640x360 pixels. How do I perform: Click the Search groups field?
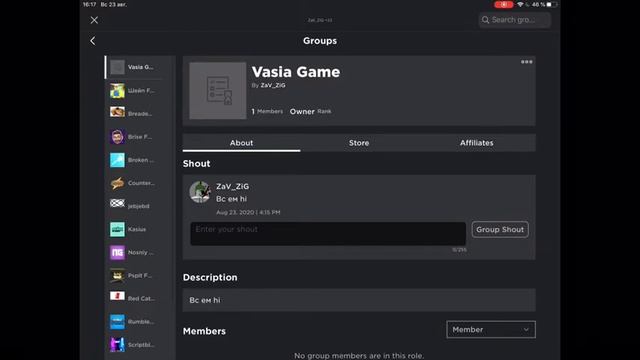click(515, 20)
